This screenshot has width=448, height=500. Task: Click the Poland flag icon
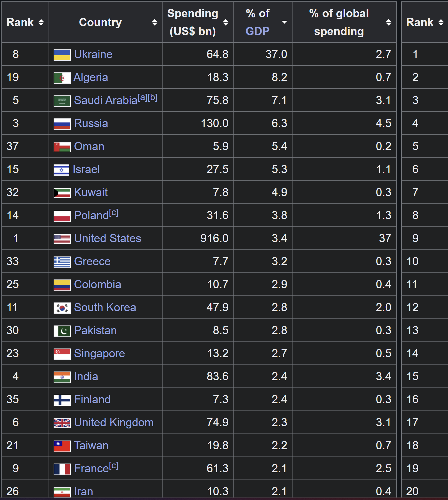pyautogui.click(x=62, y=216)
